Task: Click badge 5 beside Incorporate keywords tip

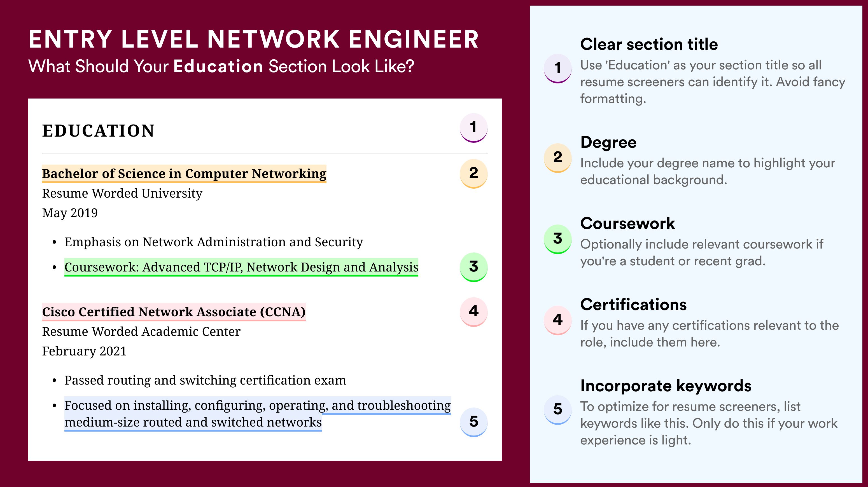Action: 558,410
